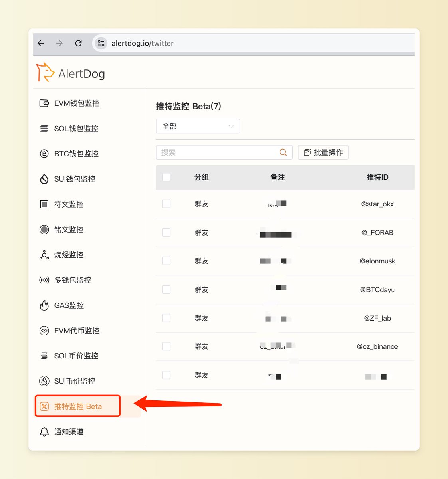Focus the 搜索 search input field
Image resolution: width=448 pixels, height=479 pixels.
224,152
